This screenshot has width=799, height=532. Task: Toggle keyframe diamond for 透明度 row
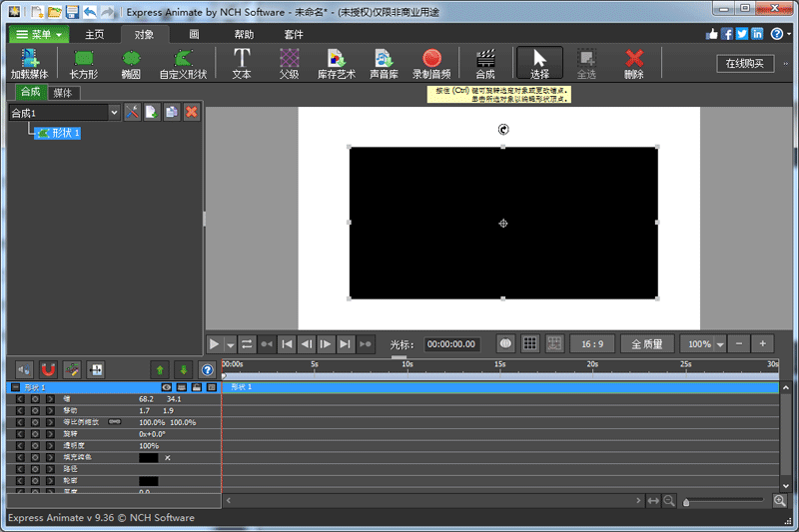point(35,446)
